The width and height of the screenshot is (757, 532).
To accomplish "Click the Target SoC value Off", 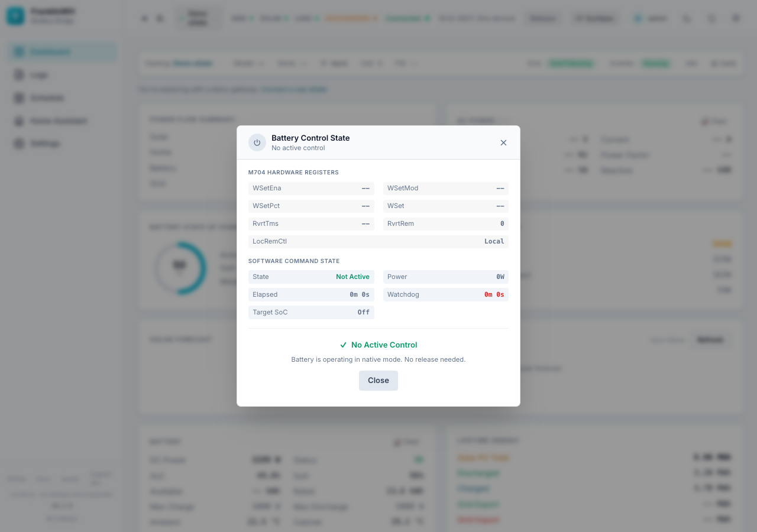I will (x=364, y=312).
